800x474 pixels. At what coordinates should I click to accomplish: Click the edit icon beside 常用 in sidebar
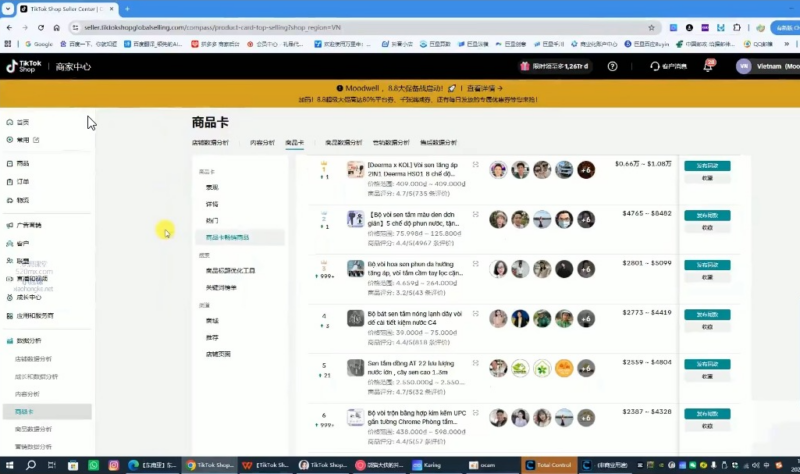36,139
